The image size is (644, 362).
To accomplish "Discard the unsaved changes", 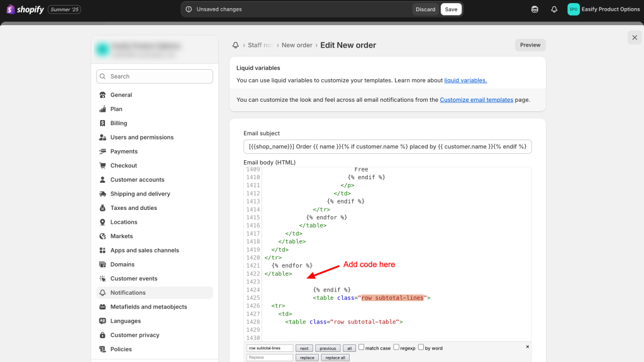I will pos(425,9).
